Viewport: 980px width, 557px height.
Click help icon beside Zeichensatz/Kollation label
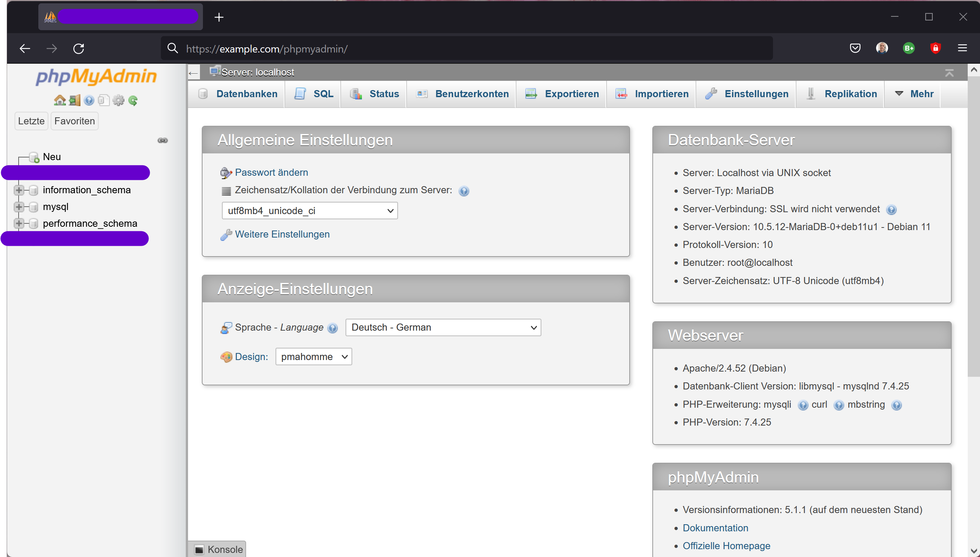[x=464, y=191]
